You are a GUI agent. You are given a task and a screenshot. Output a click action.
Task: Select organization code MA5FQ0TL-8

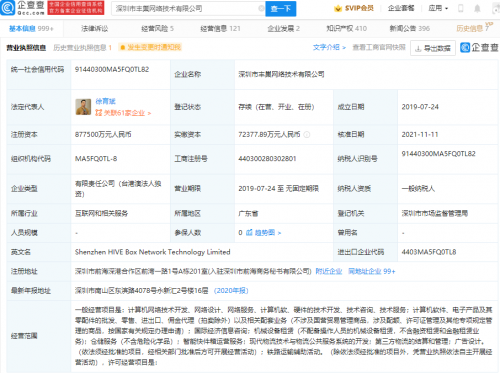[96, 159]
